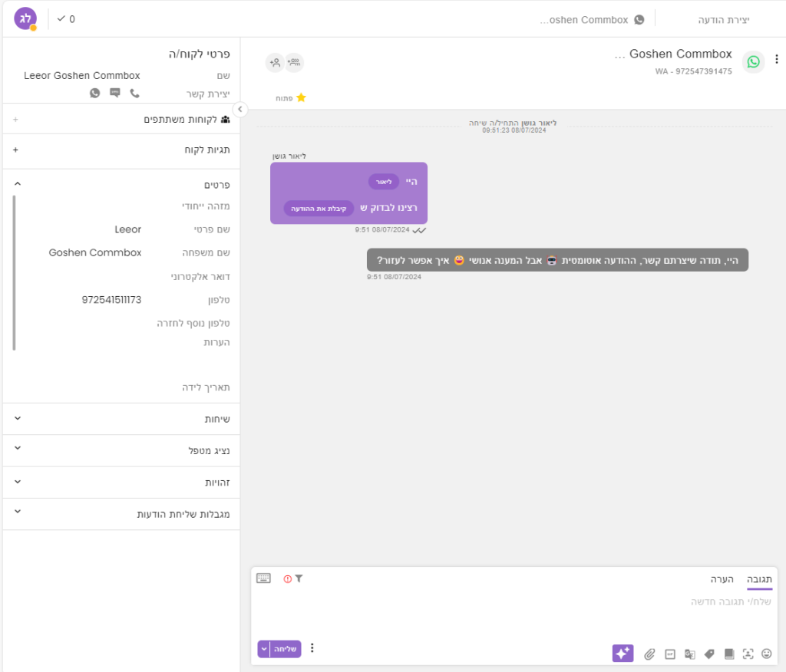Click the yellow star next to פתוח
The image size is (786, 672).
[x=301, y=97]
